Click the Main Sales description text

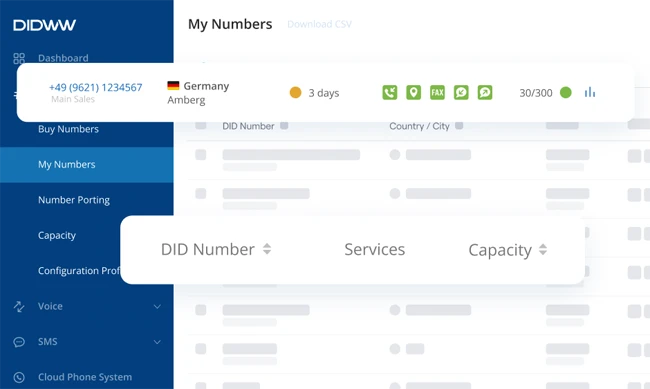[x=73, y=99]
